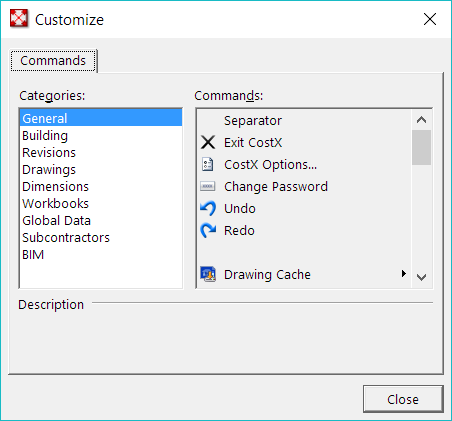This screenshot has height=421, width=452.
Task: Click the Change Password field icon
Action: [x=208, y=186]
